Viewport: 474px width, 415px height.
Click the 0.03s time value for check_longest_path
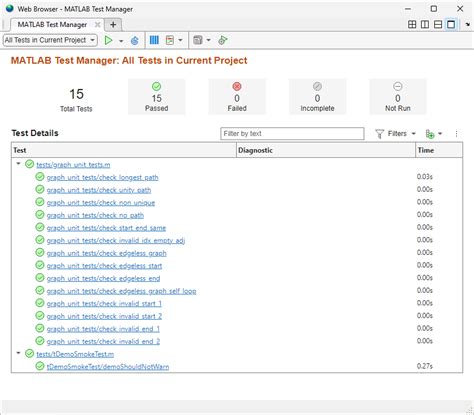(x=425, y=177)
